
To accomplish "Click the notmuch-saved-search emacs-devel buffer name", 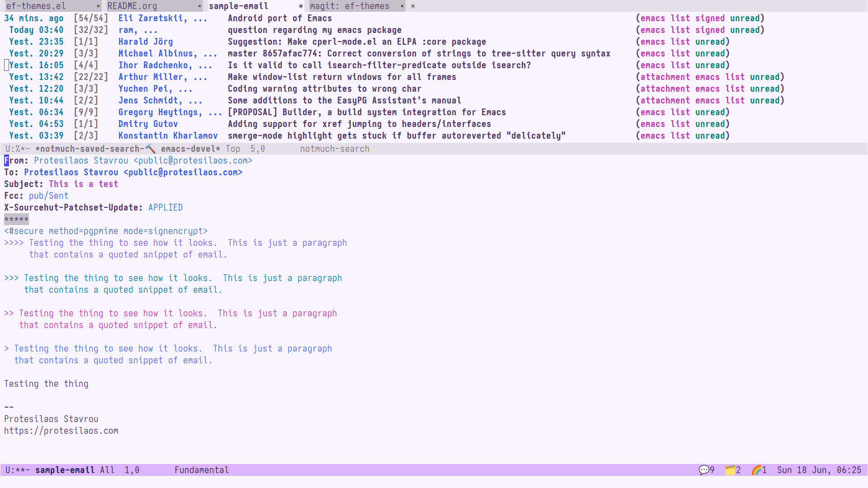I will pos(128,149).
